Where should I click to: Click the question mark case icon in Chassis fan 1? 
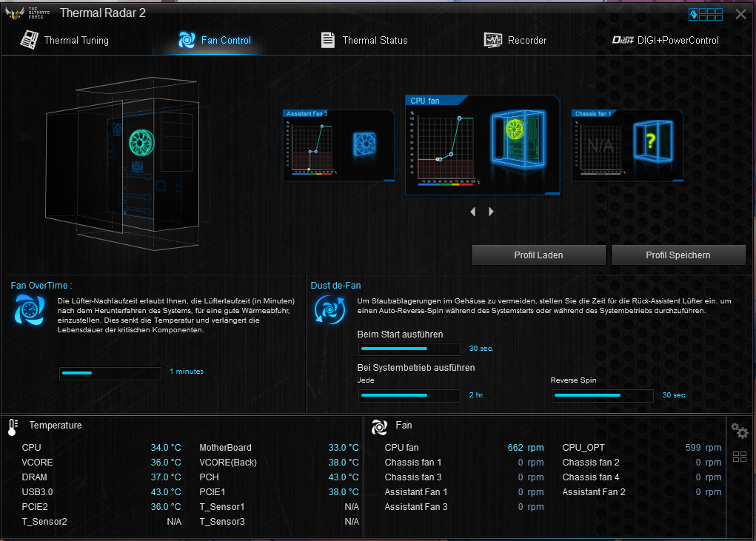[x=653, y=141]
